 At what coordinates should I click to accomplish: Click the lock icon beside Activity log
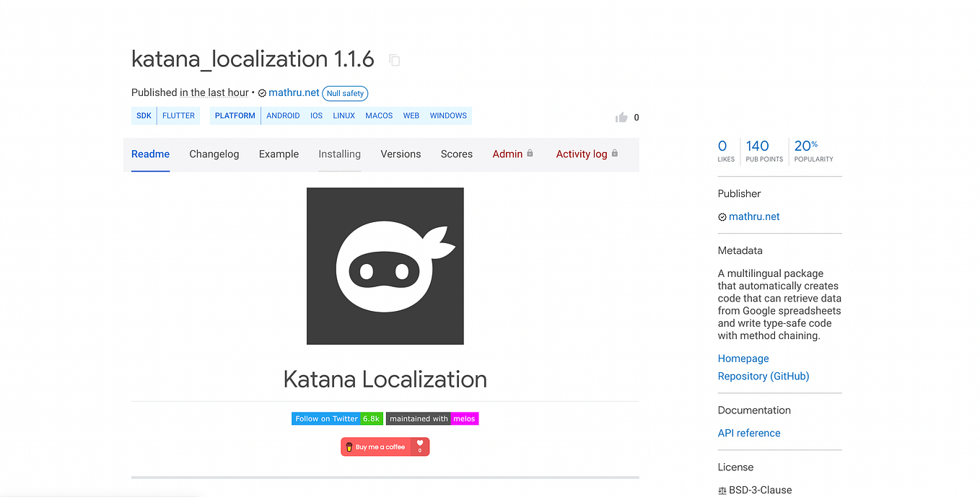point(615,153)
